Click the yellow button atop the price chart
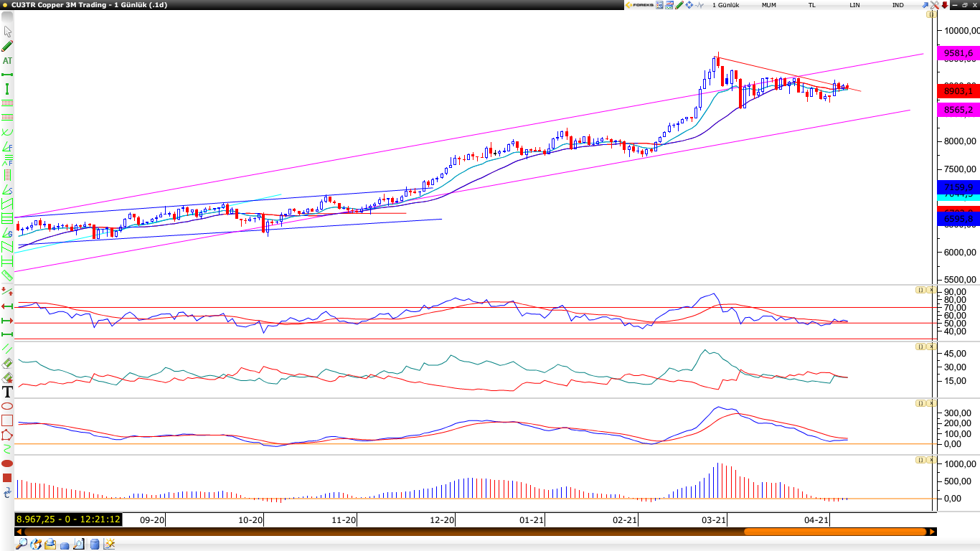 point(931,14)
